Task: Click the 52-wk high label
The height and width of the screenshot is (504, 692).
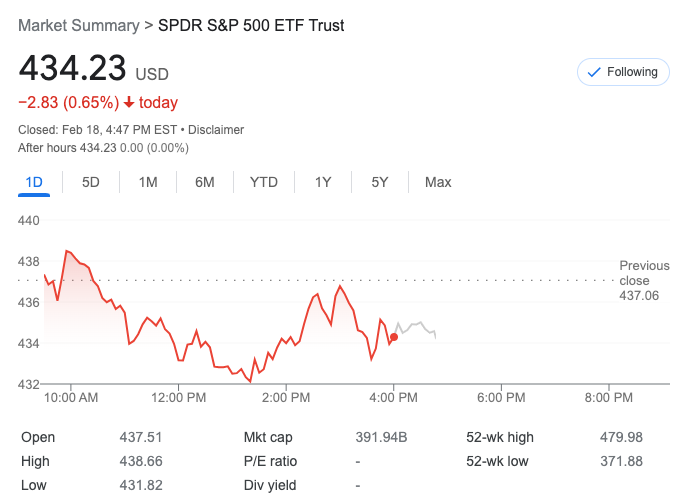Action: tap(500, 437)
